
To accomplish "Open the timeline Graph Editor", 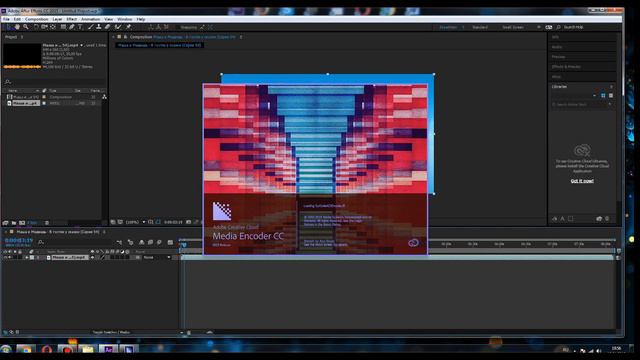I will click(170, 242).
